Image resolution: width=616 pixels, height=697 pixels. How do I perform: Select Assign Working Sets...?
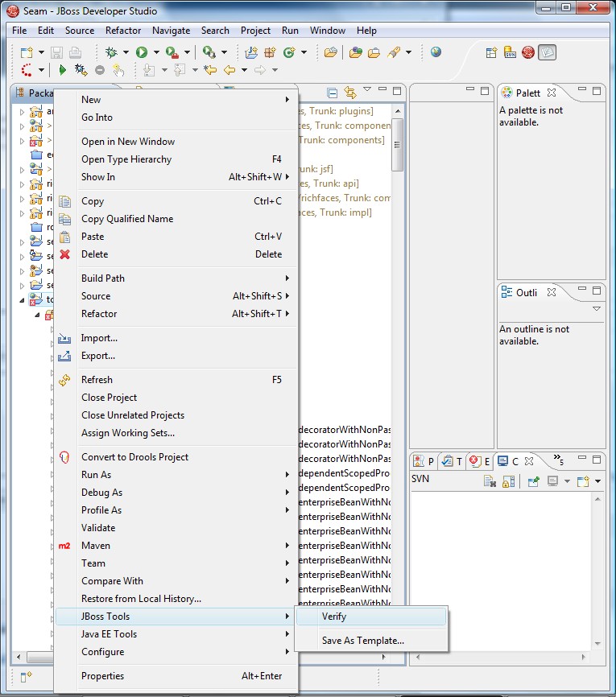coord(176,433)
